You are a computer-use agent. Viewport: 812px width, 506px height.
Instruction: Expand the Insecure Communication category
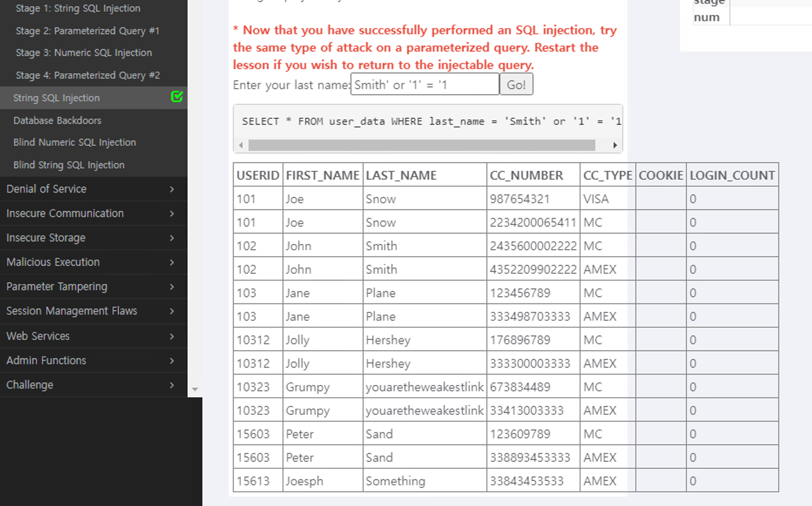pos(65,213)
